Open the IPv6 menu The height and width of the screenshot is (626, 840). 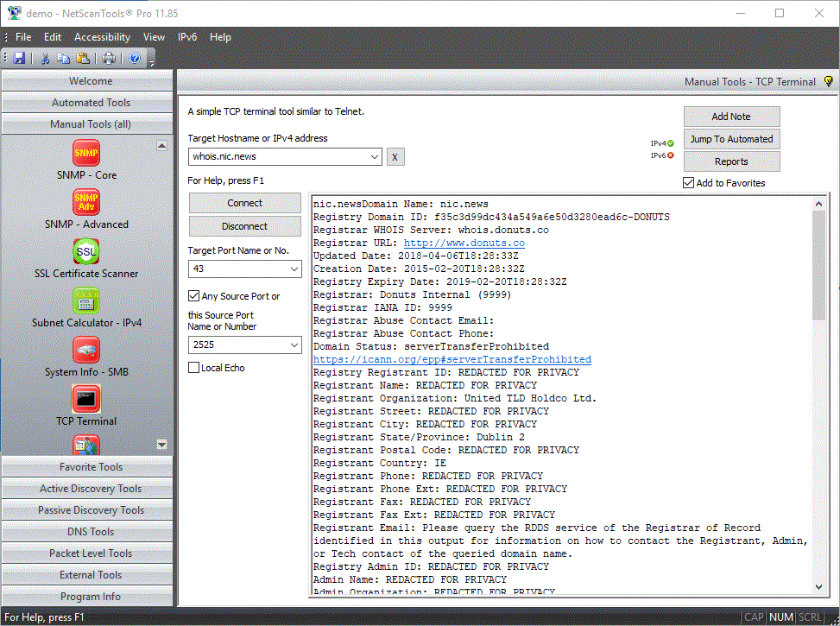pyautogui.click(x=187, y=37)
